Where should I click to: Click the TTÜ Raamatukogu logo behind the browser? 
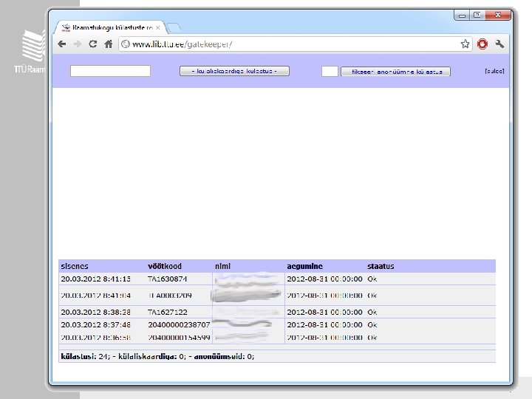tap(30, 52)
